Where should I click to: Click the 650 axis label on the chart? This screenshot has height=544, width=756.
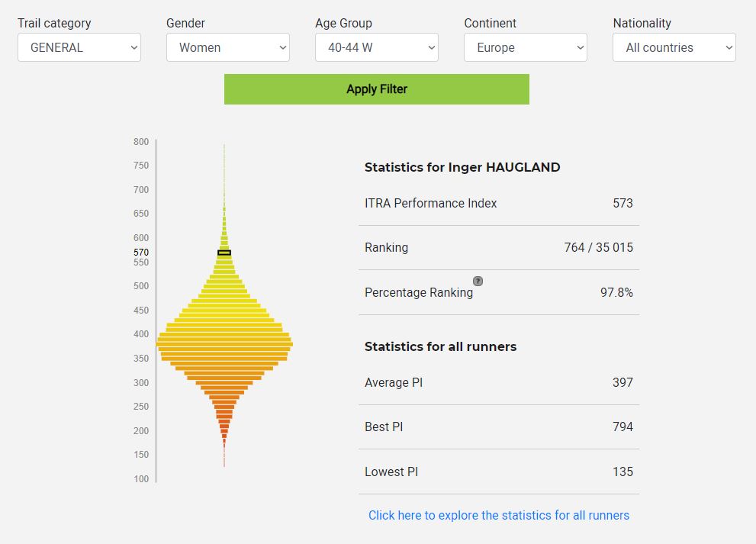pyautogui.click(x=141, y=213)
